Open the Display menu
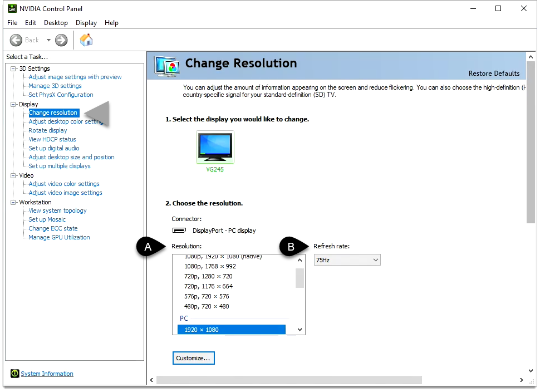Screen dimensions: 540x392 click(86, 23)
